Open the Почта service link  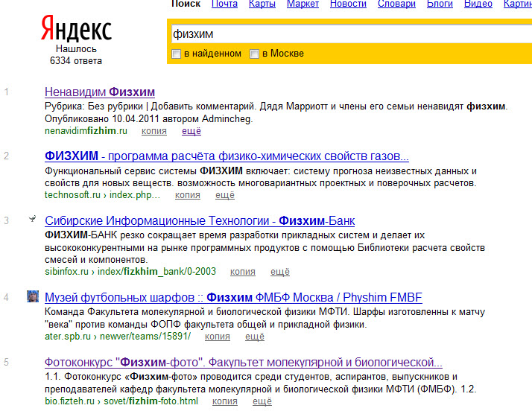224,4
